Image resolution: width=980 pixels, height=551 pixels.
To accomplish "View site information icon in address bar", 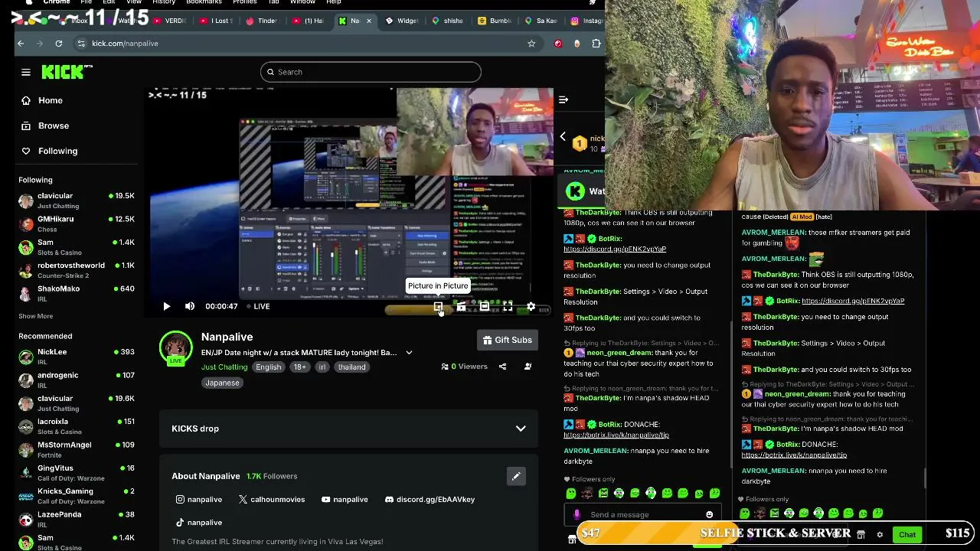I will click(81, 44).
